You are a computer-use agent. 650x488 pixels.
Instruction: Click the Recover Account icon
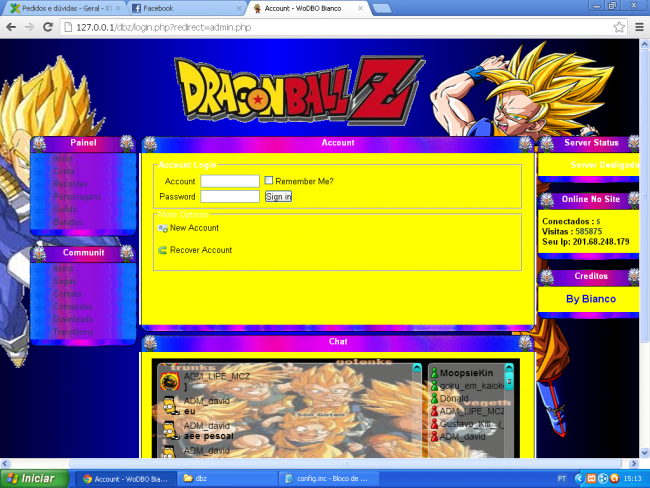(x=162, y=251)
